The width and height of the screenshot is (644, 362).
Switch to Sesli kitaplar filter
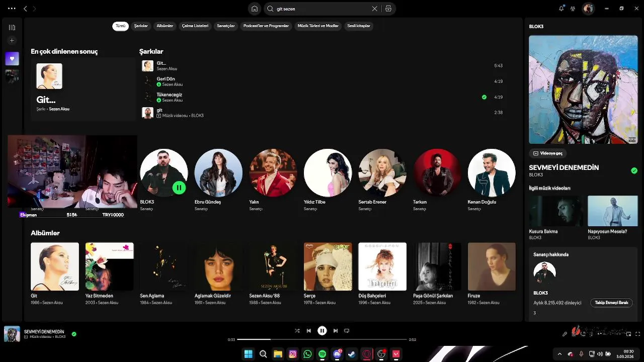(359, 26)
